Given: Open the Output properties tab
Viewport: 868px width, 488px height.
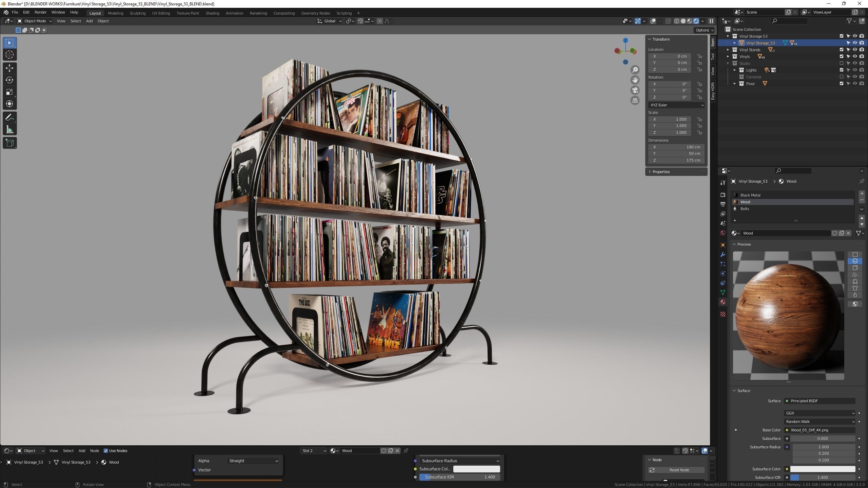Looking at the screenshot, I should tap(723, 204).
